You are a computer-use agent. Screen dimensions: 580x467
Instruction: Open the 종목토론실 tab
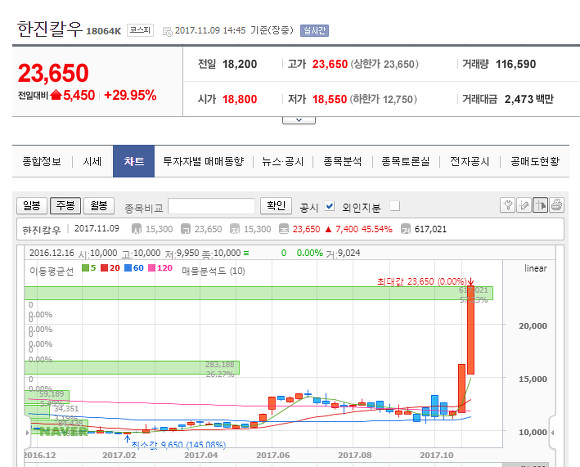click(405, 162)
